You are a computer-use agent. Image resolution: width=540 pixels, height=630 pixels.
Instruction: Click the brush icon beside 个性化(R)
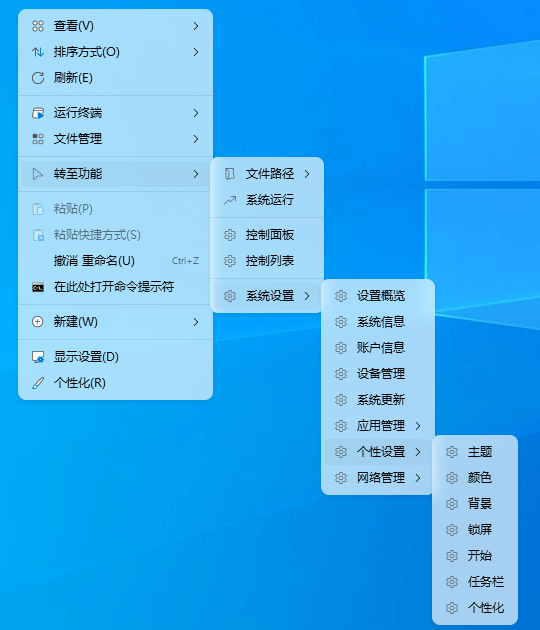38,383
